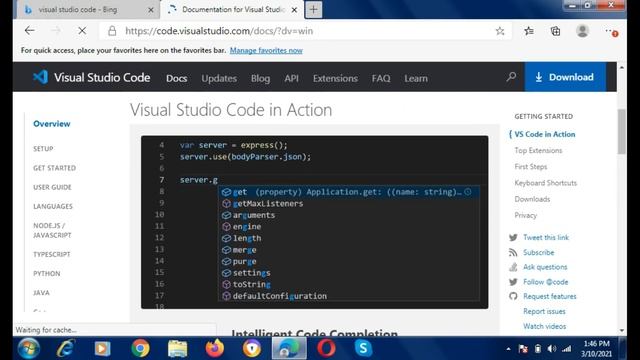Screen dimensions: 640x360
Task: Open the site search magnifier icon
Action: tap(511, 77)
